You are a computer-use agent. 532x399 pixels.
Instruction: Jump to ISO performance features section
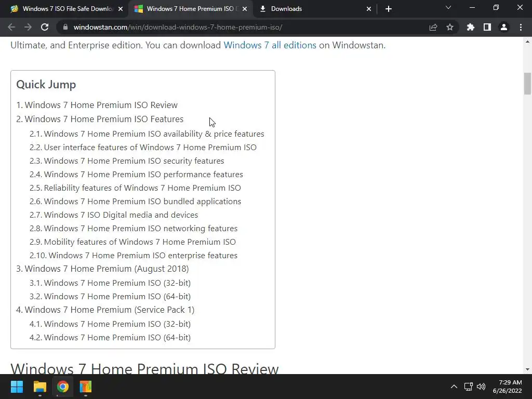(143, 175)
